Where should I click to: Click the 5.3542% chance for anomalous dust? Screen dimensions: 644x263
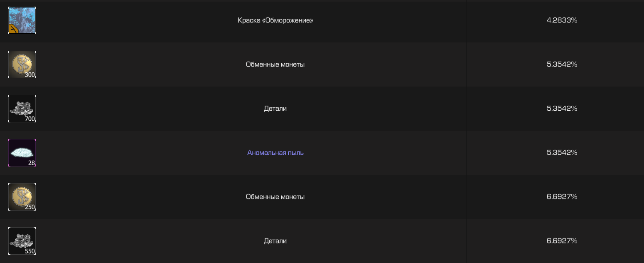pyautogui.click(x=562, y=152)
